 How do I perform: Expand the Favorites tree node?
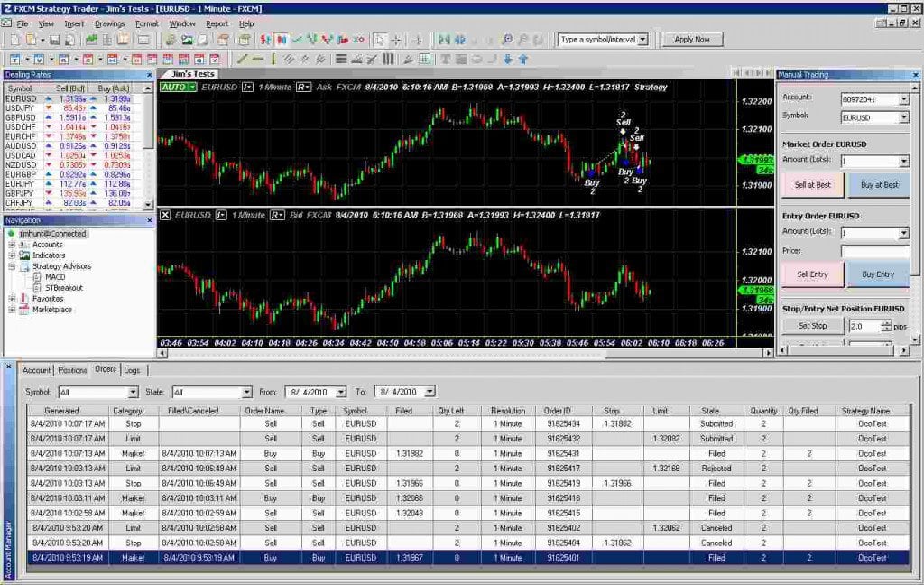pyautogui.click(x=11, y=299)
